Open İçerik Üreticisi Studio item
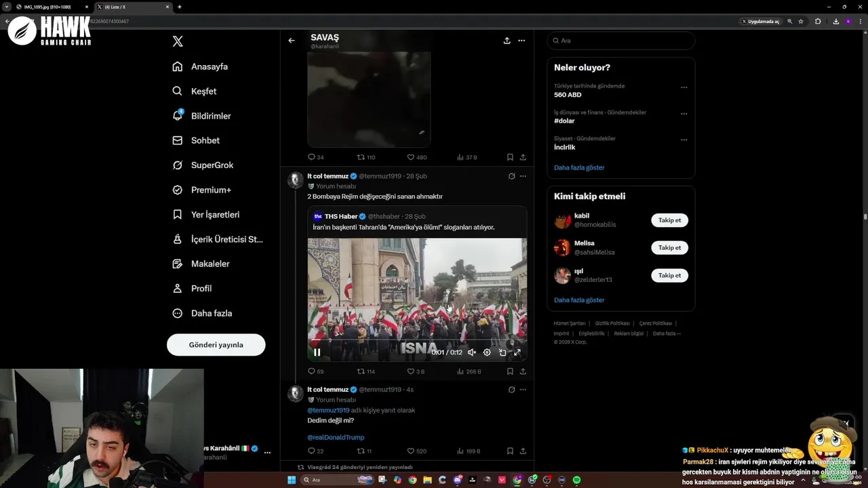868x488 pixels. (218, 239)
